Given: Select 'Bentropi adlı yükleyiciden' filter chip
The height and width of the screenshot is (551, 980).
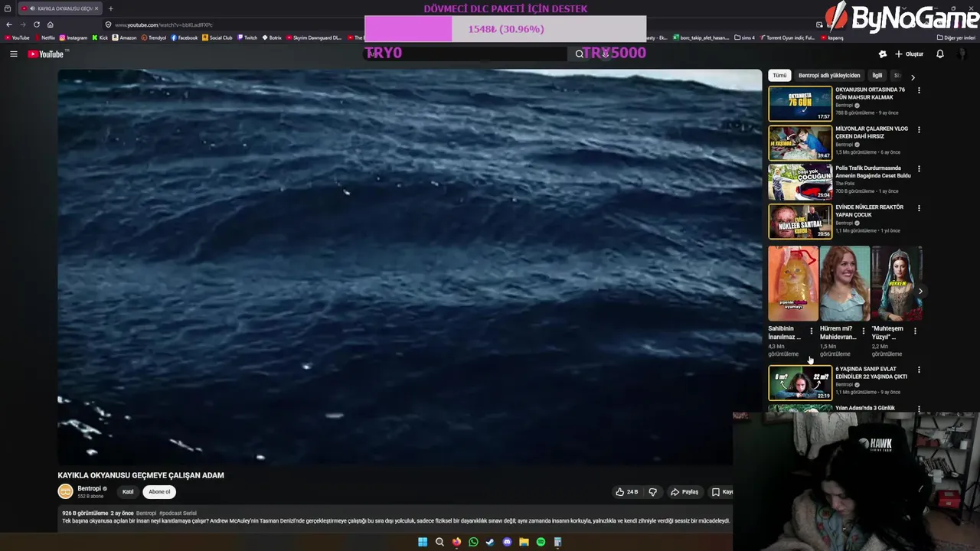Looking at the screenshot, I should pyautogui.click(x=829, y=76).
